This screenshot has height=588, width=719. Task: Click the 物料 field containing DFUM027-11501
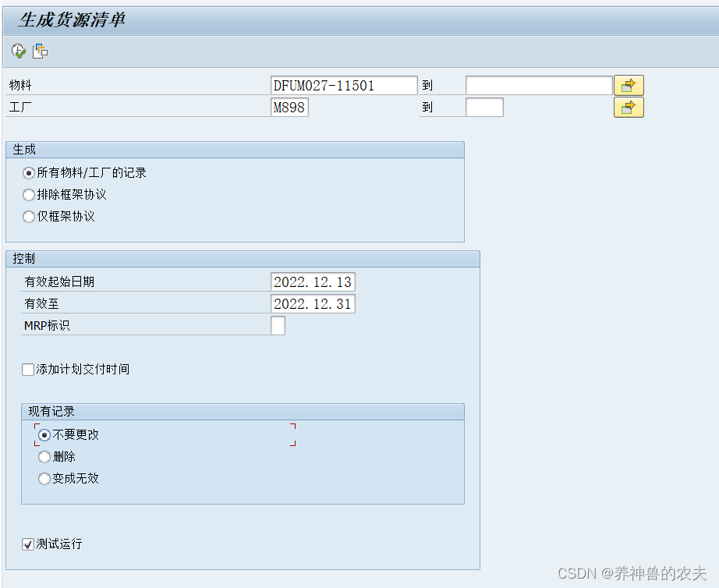[x=343, y=84]
